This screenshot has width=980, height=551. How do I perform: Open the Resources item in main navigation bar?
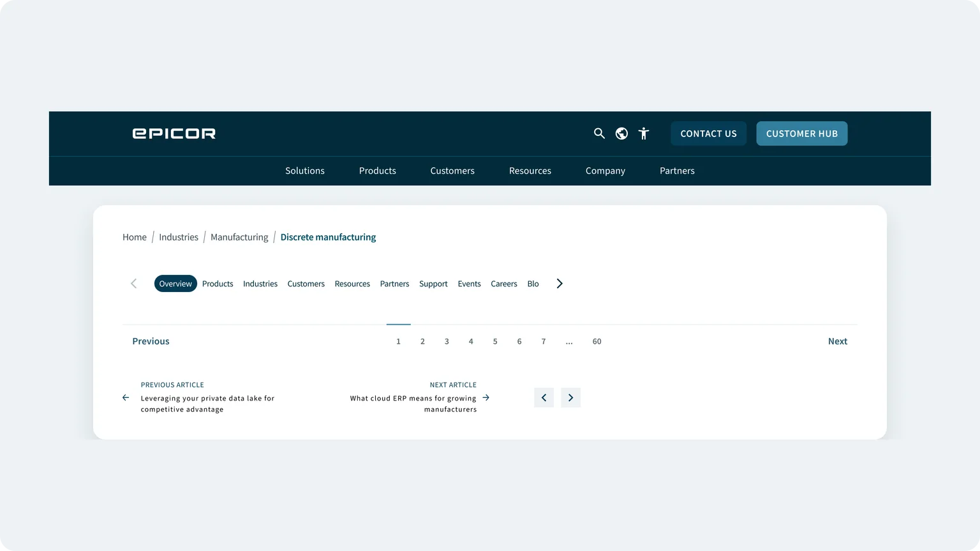click(530, 171)
